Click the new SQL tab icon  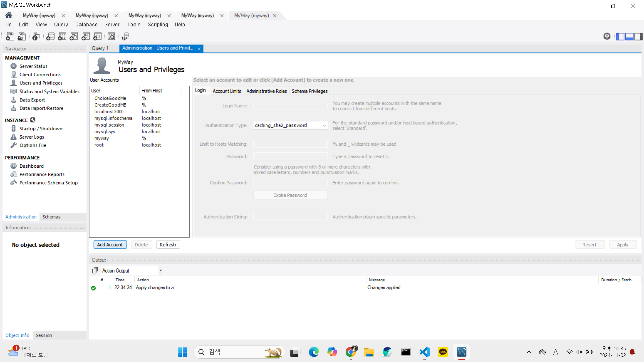click(10, 36)
